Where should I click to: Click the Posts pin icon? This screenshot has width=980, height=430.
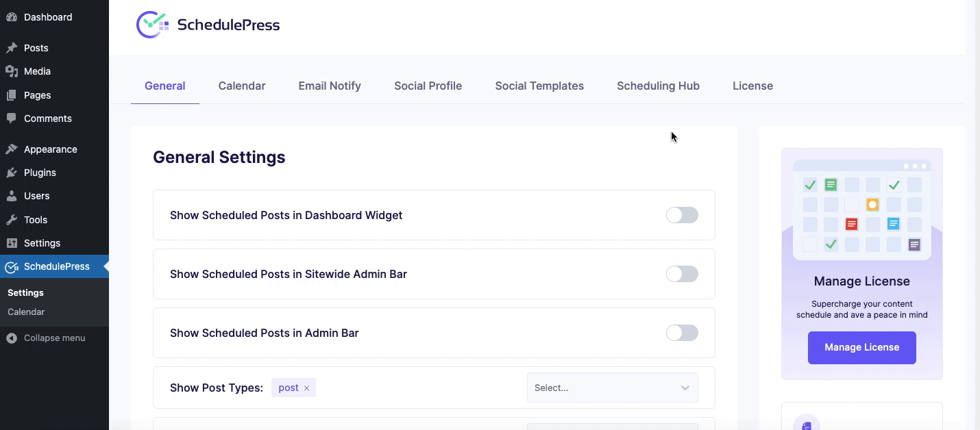click(12, 48)
